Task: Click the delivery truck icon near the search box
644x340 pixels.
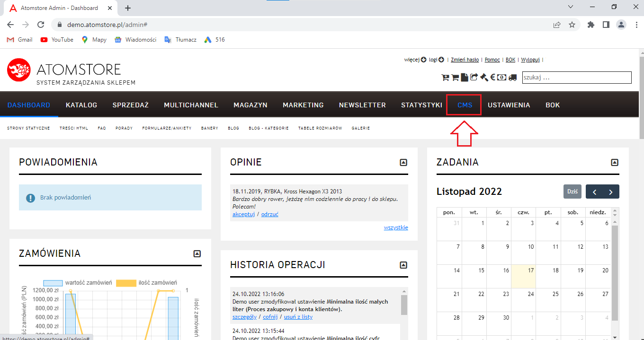Action: [512, 78]
